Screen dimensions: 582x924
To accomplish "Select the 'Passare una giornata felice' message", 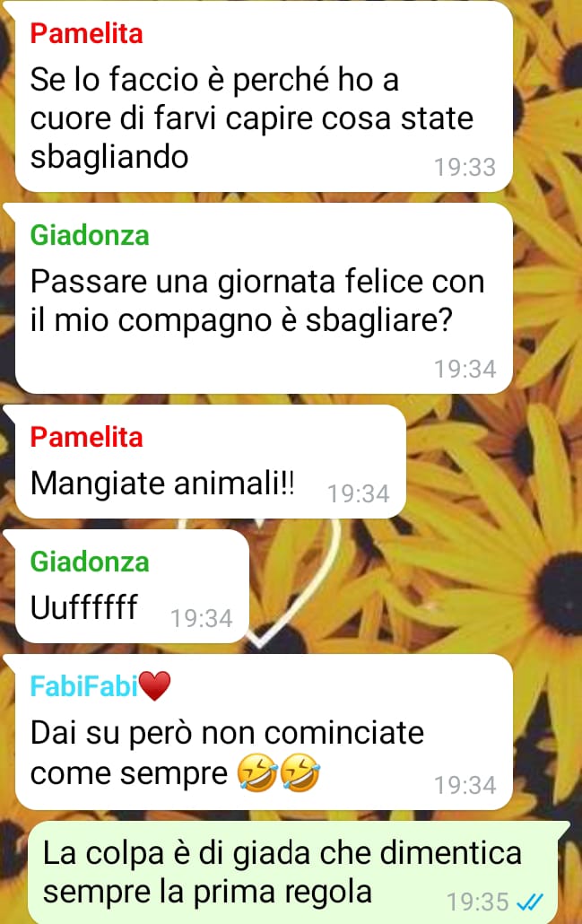I will (264, 299).
